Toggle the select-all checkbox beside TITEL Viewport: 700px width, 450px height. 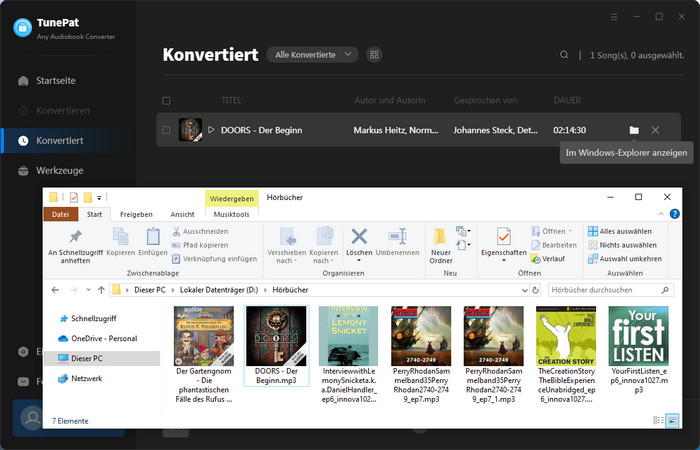[x=167, y=100]
